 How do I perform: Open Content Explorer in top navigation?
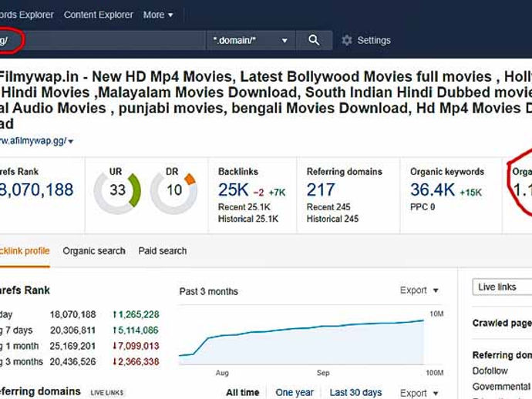(99, 15)
